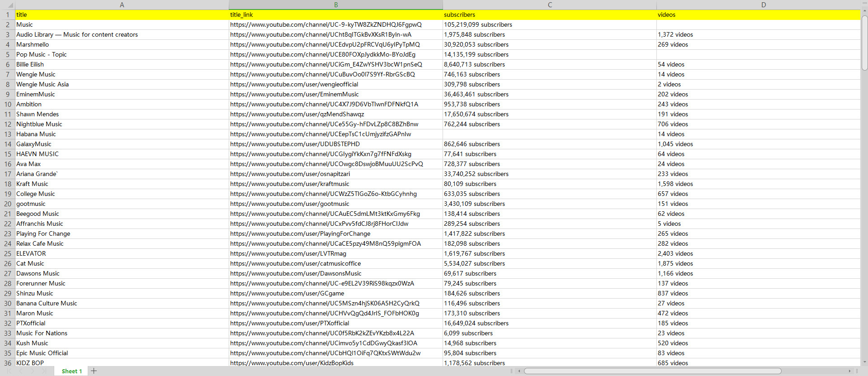868x376 pixels.
Task: Select the 'Banana Culture Music' cell
Action: click(122, 303)
